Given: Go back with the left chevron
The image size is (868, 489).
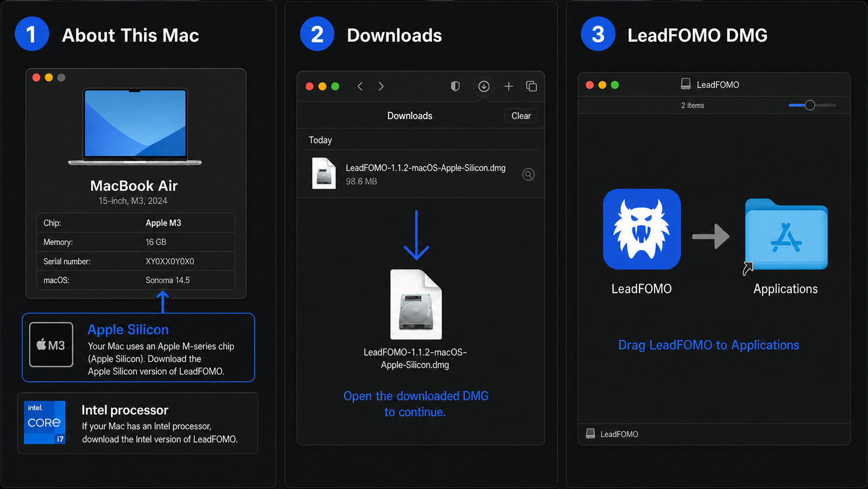Looking at the screenshot, I should (360, 86).
